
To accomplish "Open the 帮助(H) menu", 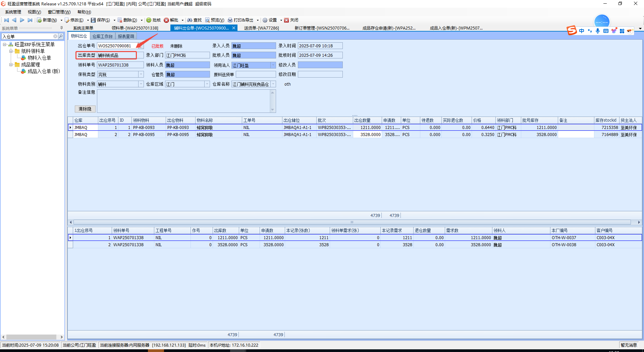I will pos(84,12).
